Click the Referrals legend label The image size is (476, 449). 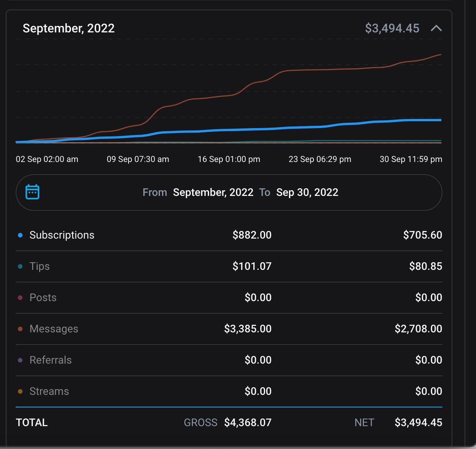[50, 360]
